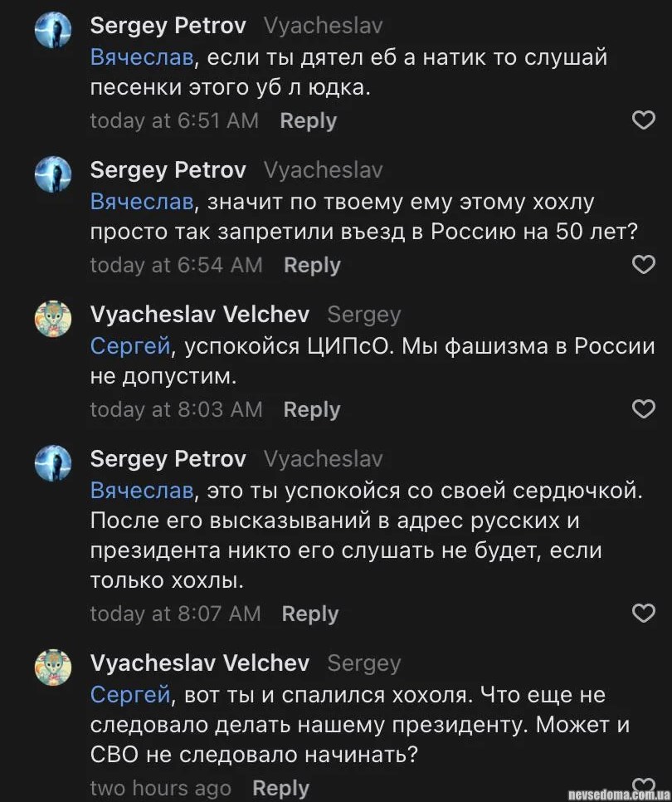Open Sergey Petrov avatar on 8:07 AM comment
672x802 pixels.
[53, 463]
